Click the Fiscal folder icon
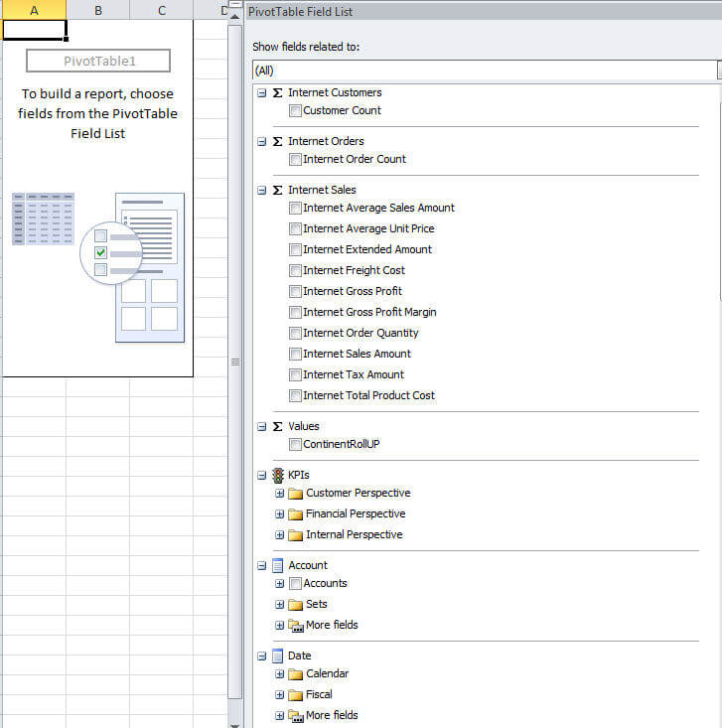Screen dimensions: 722x728 click(x=295, y=695)
